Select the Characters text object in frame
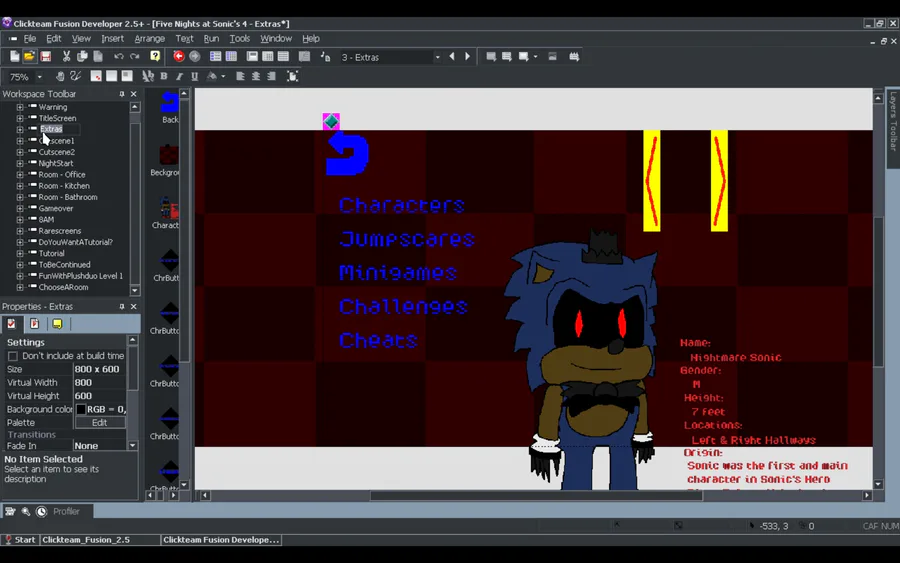This screenshot has height=563, width=900. pyautogui.click(x=401, y=205)
